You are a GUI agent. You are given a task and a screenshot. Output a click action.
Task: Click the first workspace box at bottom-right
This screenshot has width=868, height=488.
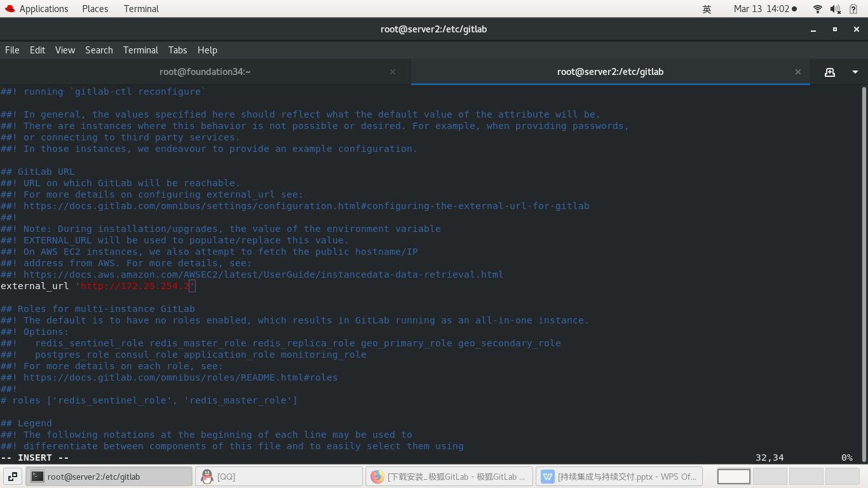[733, 477]
